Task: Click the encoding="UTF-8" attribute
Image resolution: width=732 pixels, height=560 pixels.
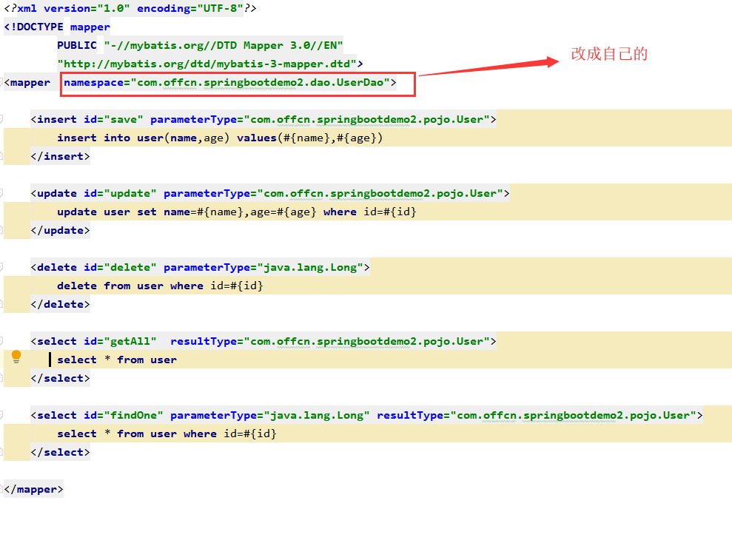Action: [190, 8]
